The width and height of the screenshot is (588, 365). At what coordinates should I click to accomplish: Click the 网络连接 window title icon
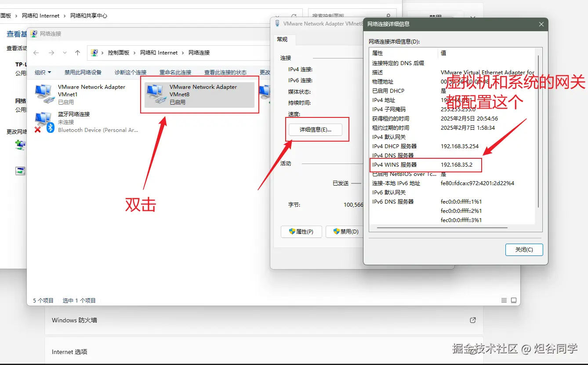click(34, 33)
